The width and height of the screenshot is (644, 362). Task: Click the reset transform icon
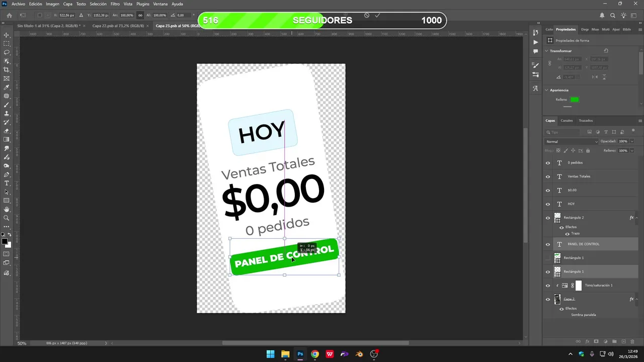606,51
